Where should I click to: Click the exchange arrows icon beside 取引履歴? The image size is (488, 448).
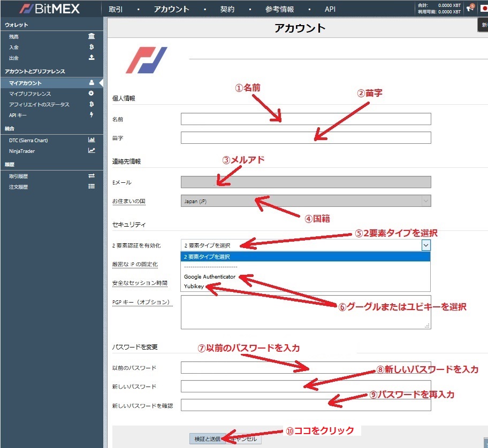pos(91,176)
